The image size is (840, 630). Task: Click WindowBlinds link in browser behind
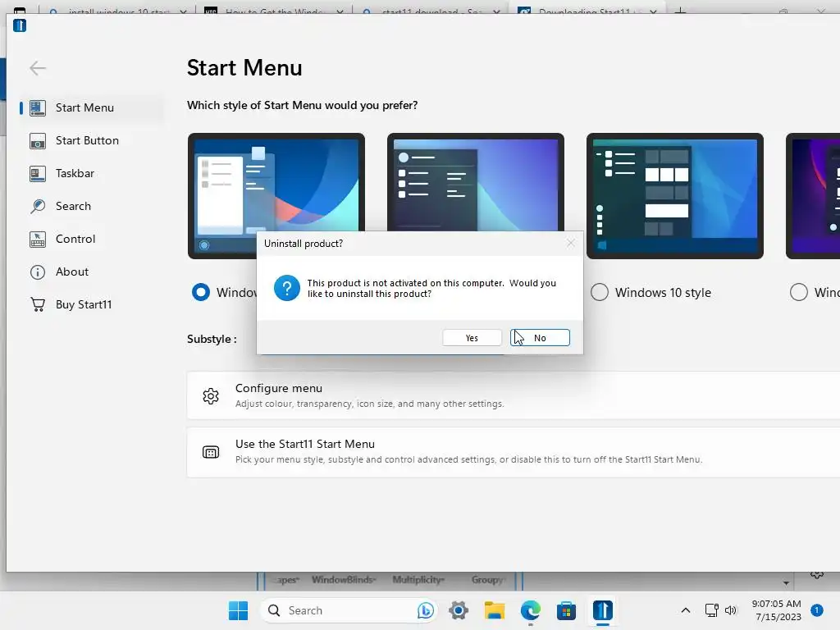pos(344,580)
